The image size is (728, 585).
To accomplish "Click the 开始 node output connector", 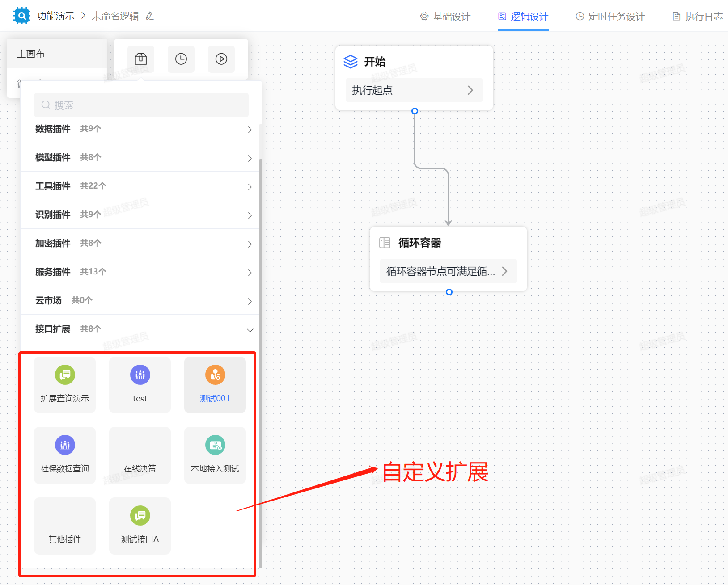I will tap(415, 111).
